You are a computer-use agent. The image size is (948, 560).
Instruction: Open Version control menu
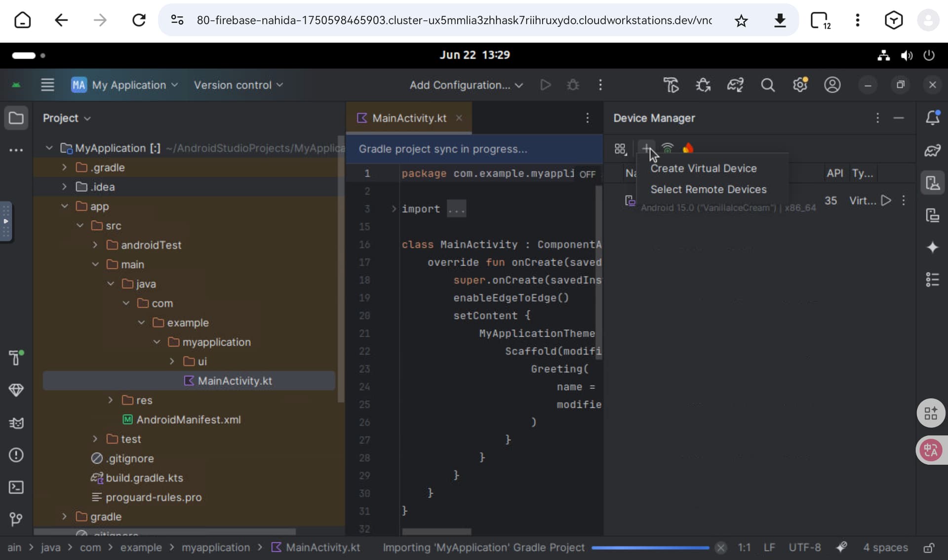tap(238, 85)
